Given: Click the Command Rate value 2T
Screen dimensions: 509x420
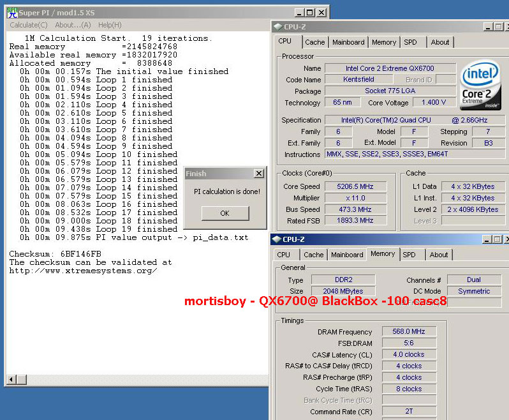Looking at the screenshot, I should coord(409,411).
